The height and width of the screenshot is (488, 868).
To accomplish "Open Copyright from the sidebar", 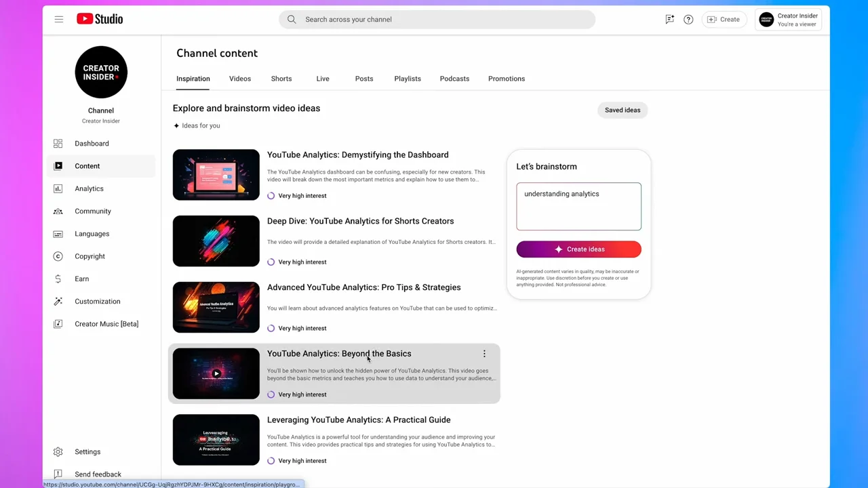I will [x=102, y=256].
